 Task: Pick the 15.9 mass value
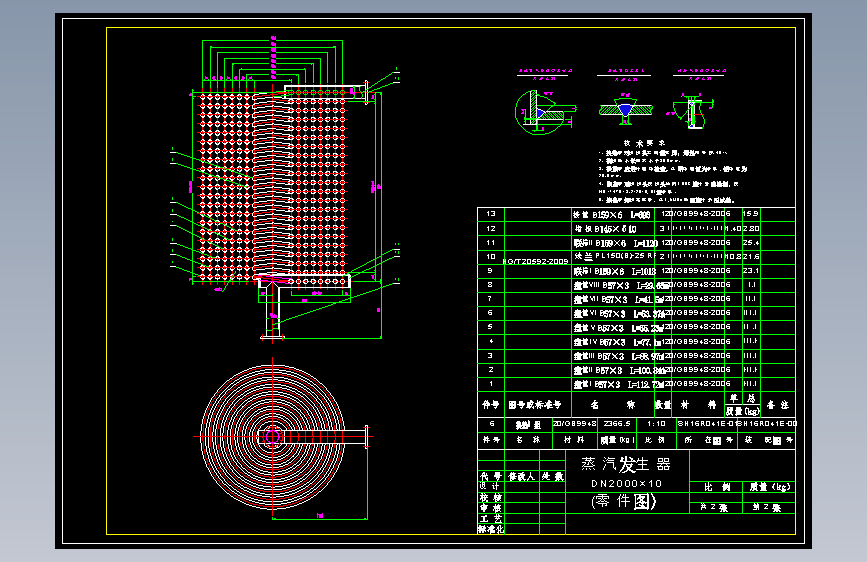(x=750, y=214)
